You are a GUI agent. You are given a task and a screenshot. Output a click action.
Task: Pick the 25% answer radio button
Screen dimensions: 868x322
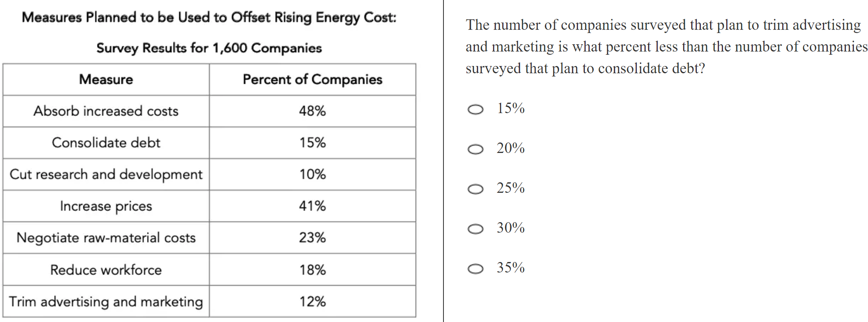[x=475, y=189]
